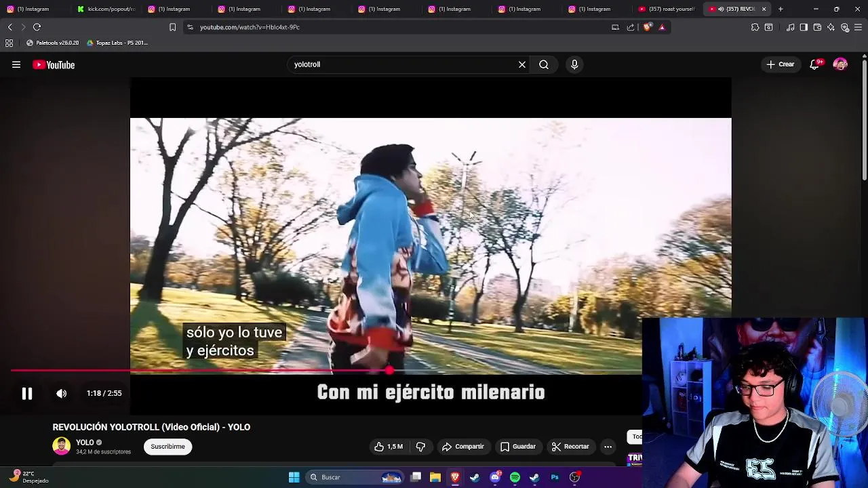The height and width of the screenshot is (488, 868).
Task: Go forward in the browser
Action: point(23,27)
